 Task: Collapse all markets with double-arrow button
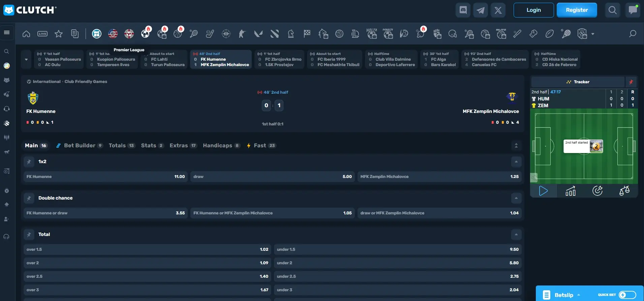point(516,146)
